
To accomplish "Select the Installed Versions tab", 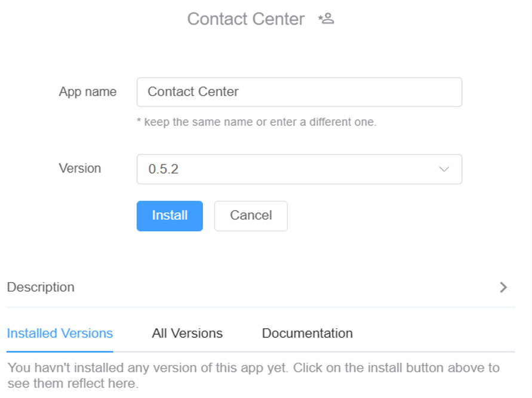I will click(60, 333).
